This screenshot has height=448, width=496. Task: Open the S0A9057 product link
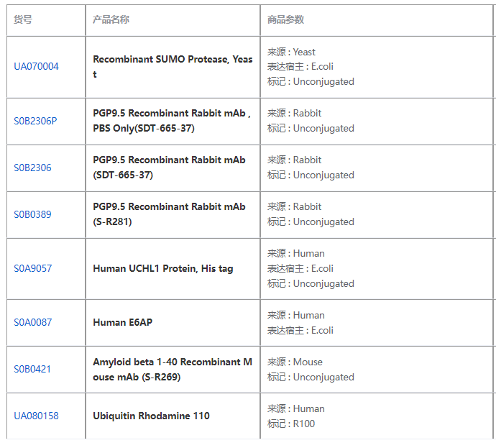coord(32,268)
